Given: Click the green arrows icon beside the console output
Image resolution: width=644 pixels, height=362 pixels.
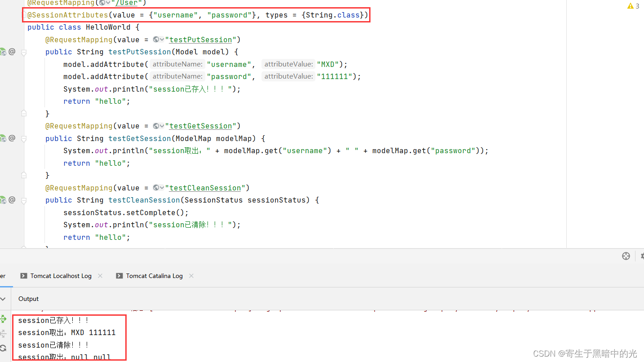Looking at the screenshot, I should [x=3, y=319].
